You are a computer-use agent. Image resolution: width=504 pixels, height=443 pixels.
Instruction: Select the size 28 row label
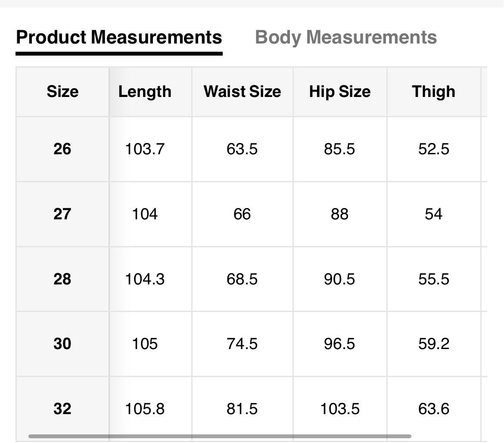click(62, 279)
